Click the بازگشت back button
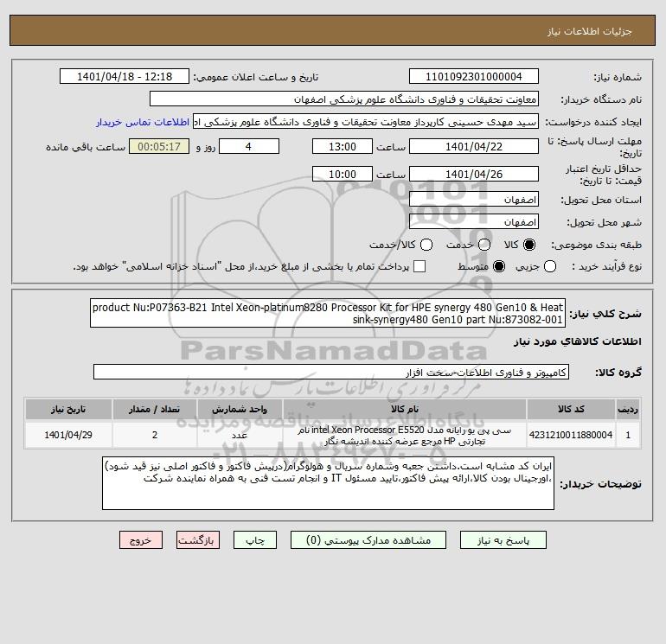This screenshot has width=666, height=644. click(198, 540)
